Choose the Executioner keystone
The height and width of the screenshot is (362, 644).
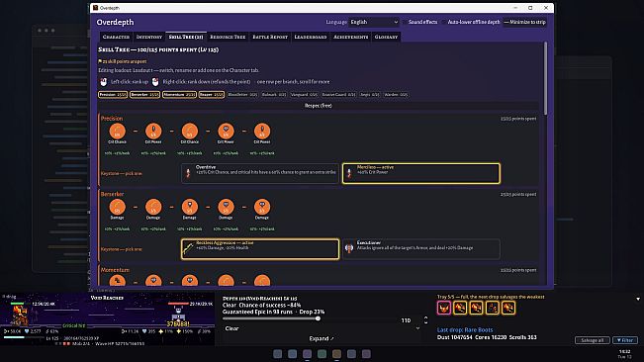point(421,249)
